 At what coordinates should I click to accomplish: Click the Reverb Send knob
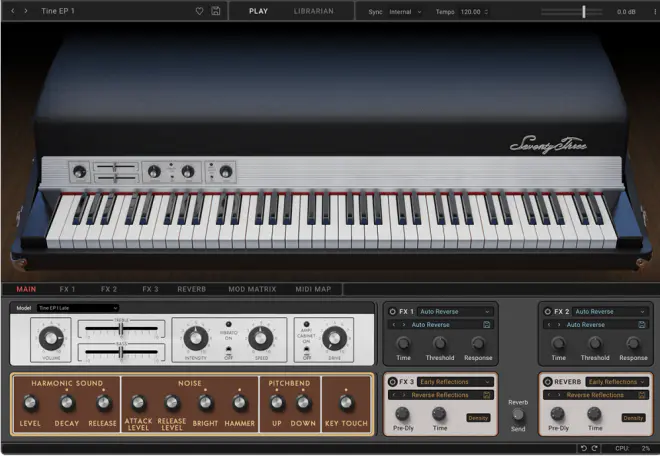coord(518,415)
